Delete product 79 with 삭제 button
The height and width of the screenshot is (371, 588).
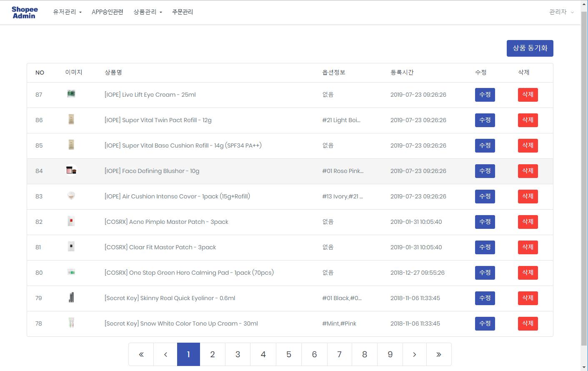click(528, 298)
